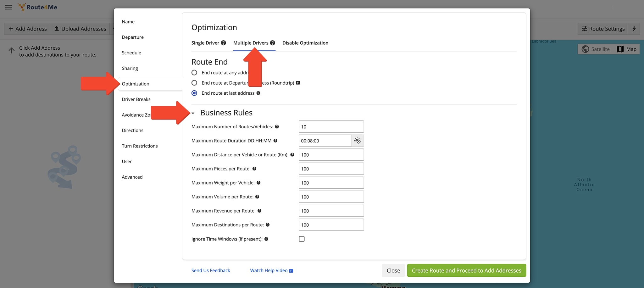Viewport: 644px width, 288px height.
Task: Open the Multiple Drivers tab
Action: tap(251, 43)
